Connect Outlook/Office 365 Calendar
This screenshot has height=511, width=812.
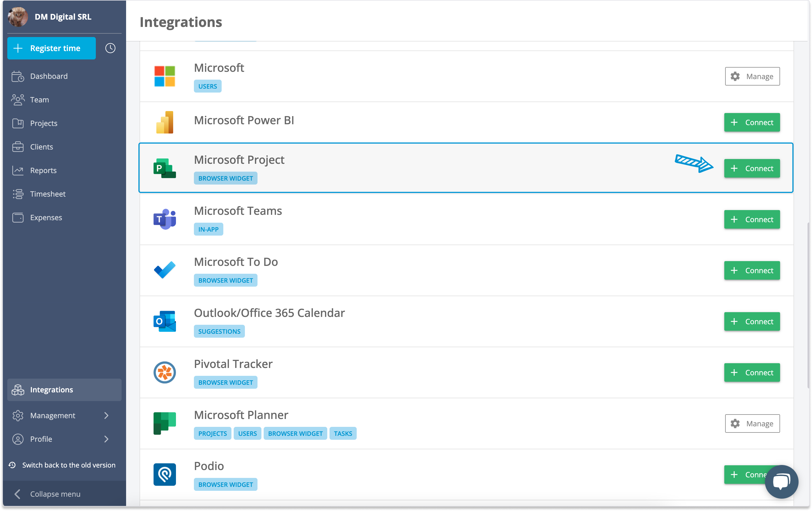(x=752, y=321)
